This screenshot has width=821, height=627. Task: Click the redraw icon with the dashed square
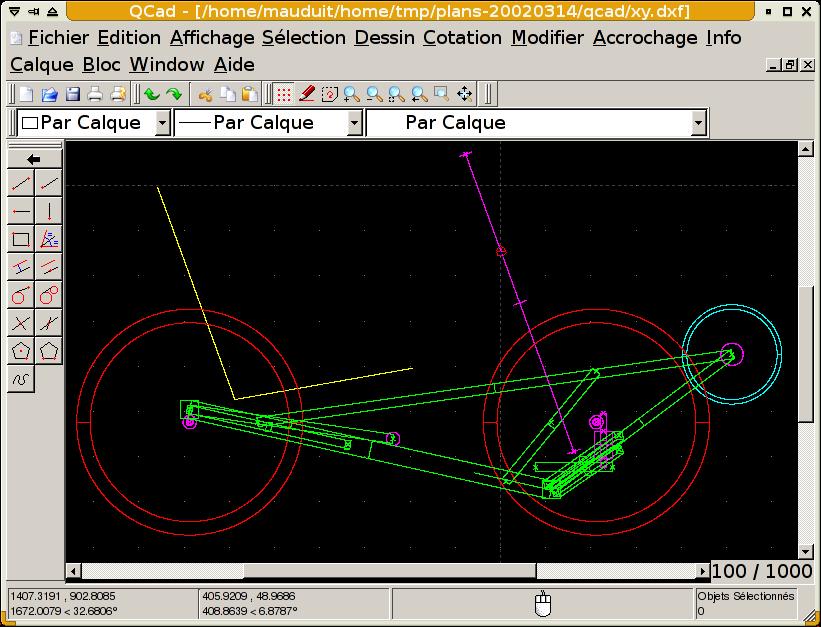[x=329, y=94]
